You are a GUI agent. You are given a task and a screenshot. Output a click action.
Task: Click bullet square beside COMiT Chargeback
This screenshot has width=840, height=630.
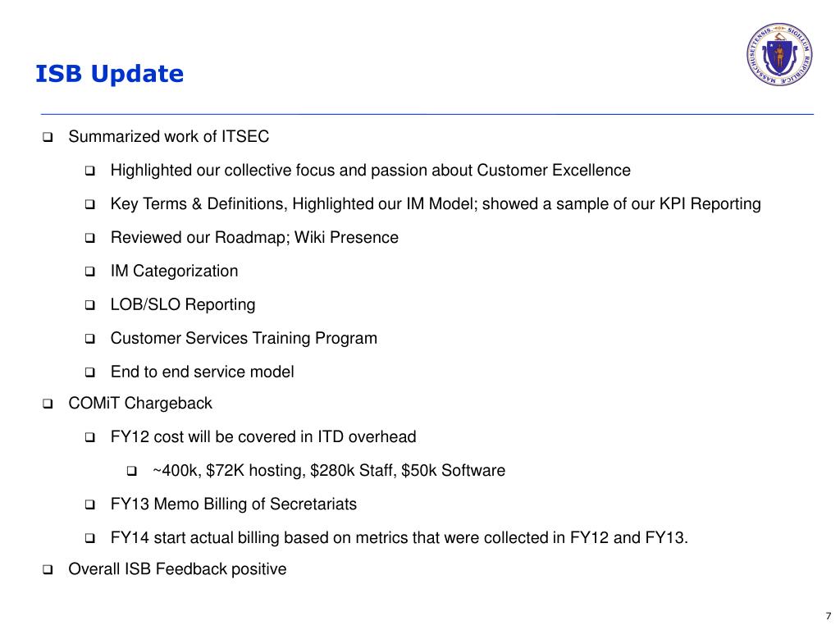48,404
